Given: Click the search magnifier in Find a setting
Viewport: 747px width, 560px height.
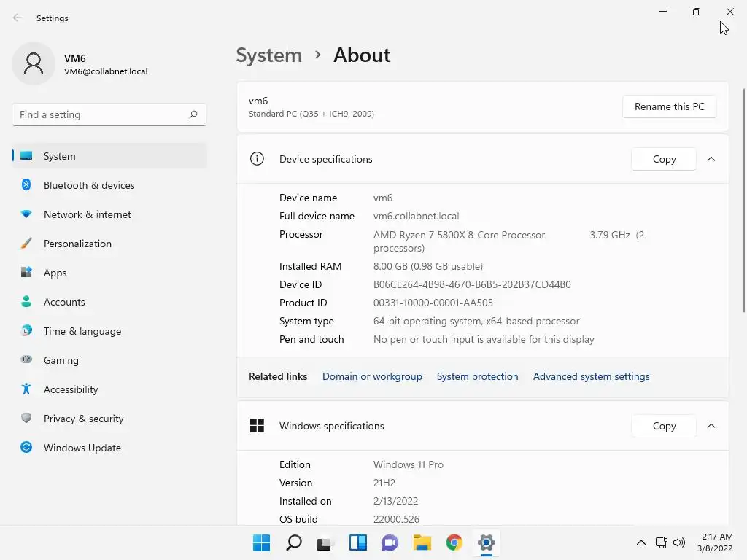Looking at the screenshot, I should 193,114.
